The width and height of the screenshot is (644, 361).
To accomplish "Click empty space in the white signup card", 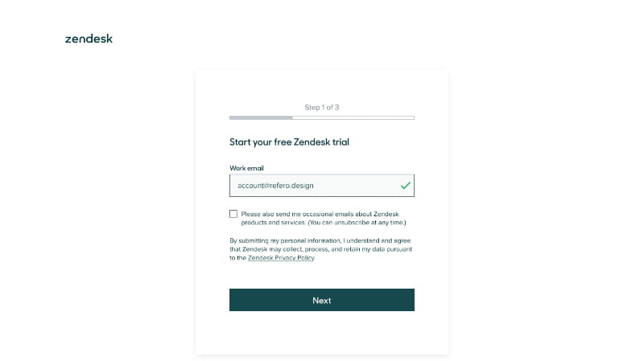I will (x=322, y=334).
